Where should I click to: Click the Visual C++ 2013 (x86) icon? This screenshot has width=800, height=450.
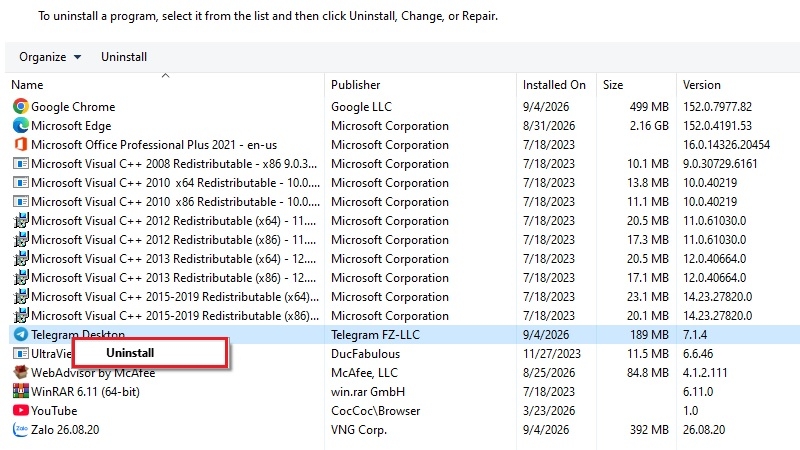tap(20, 278)
